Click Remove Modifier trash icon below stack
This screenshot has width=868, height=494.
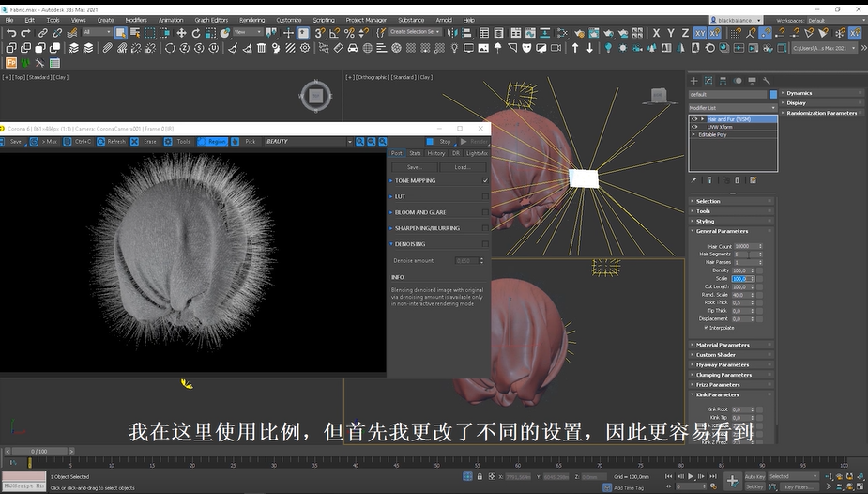coord(738,180)
